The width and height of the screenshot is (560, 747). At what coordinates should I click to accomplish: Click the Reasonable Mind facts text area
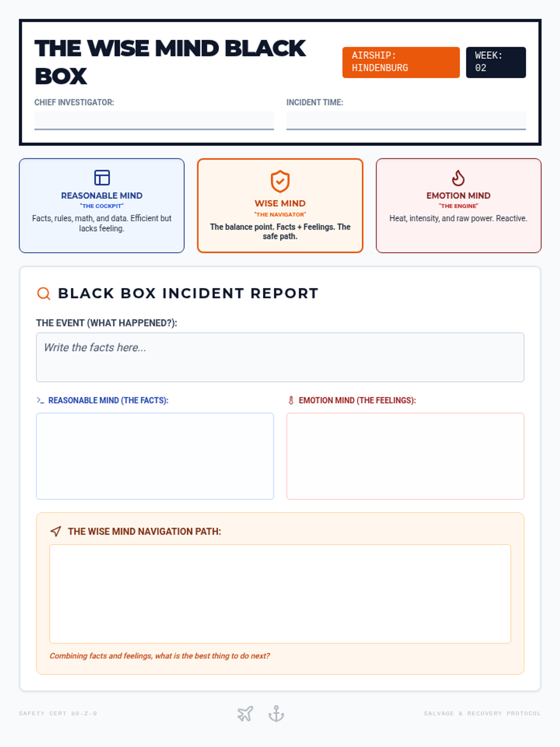coord(155,456)
